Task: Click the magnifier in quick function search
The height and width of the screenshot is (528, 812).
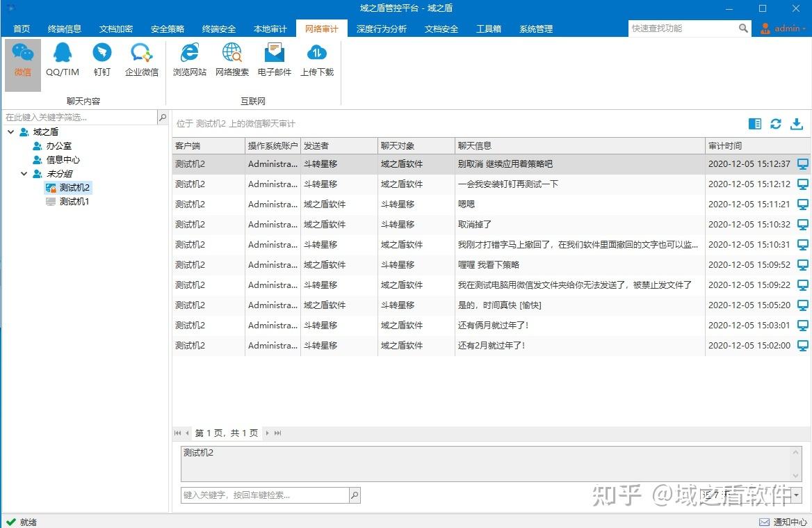Action: pos(743,28)
